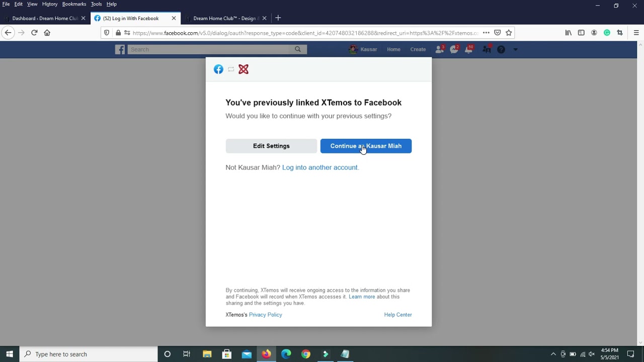Open the Help menu
The width and height of the screenshot is (644, 362).
[x=112, y=4]
